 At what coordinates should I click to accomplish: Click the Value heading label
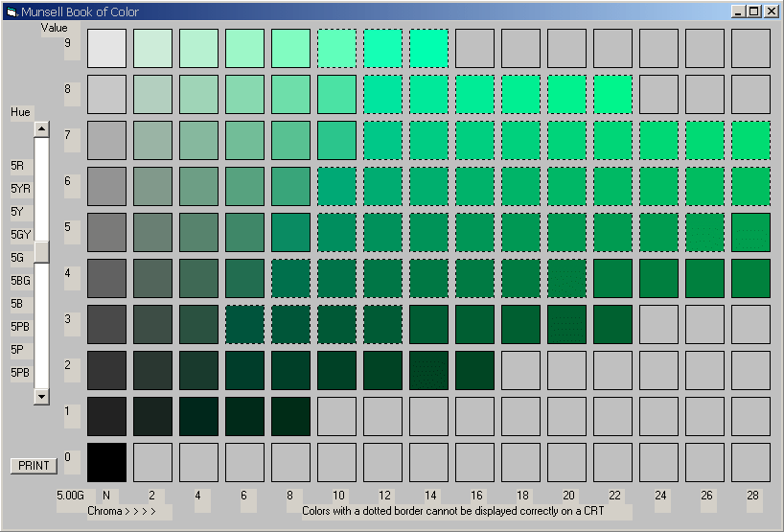pos(54,28)
